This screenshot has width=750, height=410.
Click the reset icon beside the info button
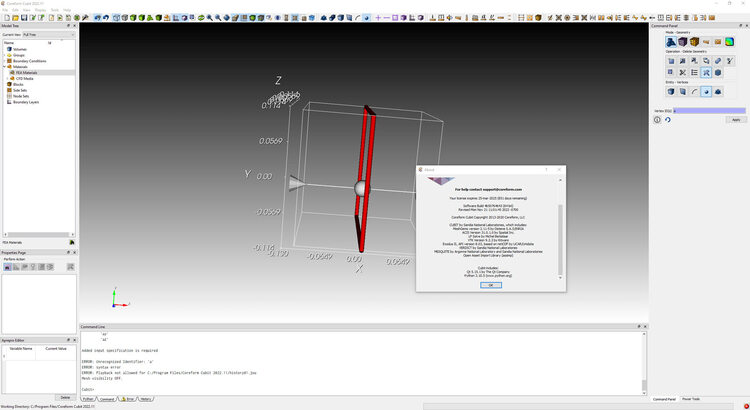click(669, 119)
